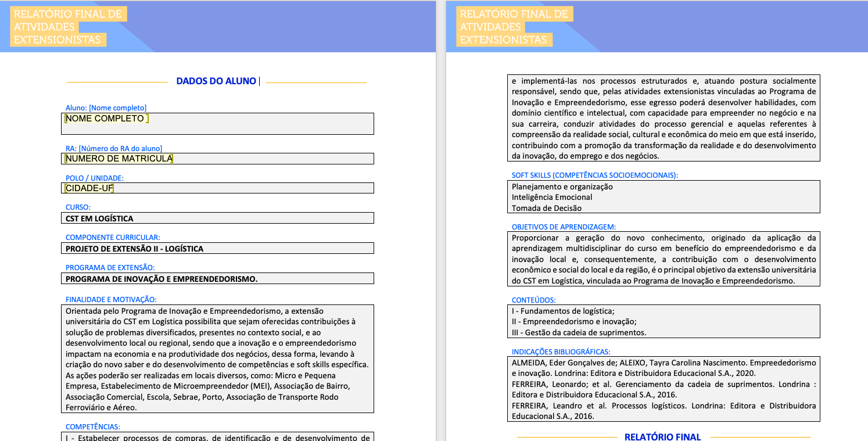The image size is (868, 441).
Task: Click the COMPETÊNCIAS section label
Action: point(93,426)
